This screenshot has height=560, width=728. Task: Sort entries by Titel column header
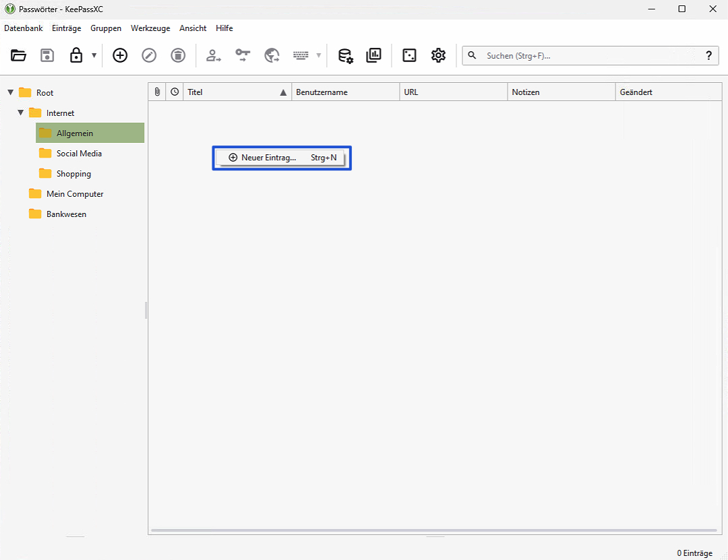[229, 92]
